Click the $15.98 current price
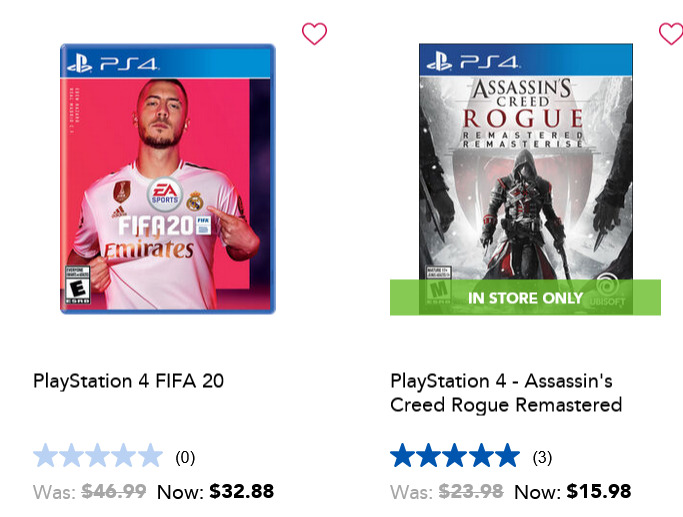The image size is (683, 517). [x=599, y=491]
